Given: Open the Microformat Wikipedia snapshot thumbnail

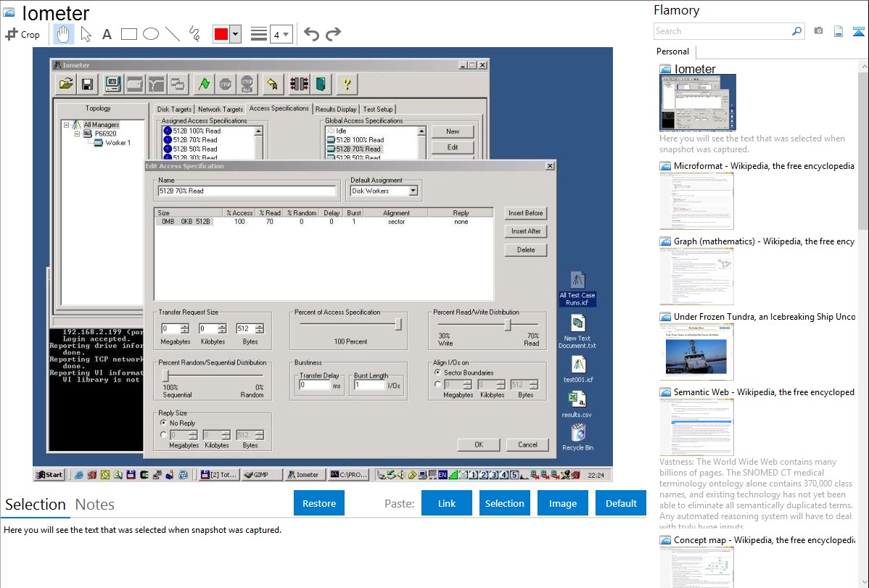Looking at the screenshot, I should point(696,201).
